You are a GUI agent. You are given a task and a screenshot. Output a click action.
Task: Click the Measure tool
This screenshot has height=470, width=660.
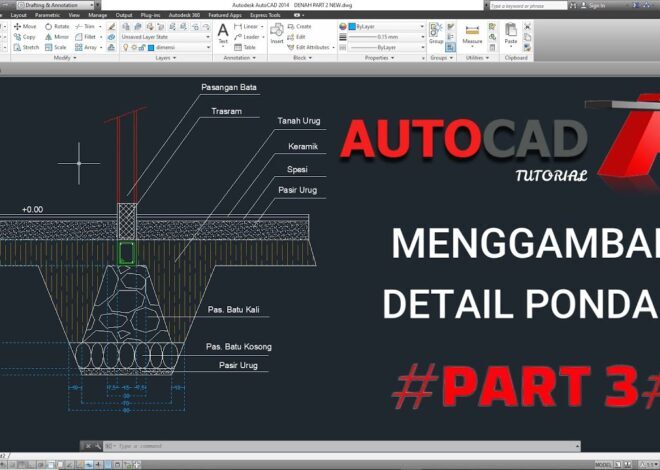[472, 35]
